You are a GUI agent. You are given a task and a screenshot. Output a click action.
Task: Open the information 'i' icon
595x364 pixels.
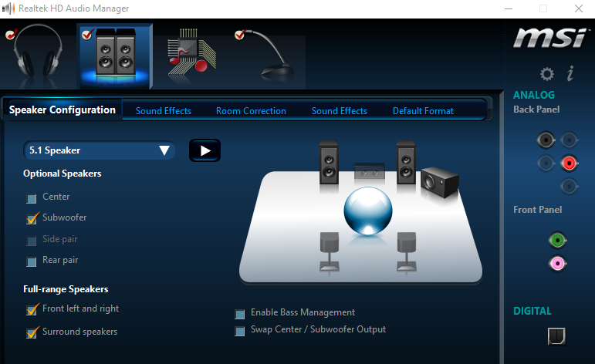point(570,73)
